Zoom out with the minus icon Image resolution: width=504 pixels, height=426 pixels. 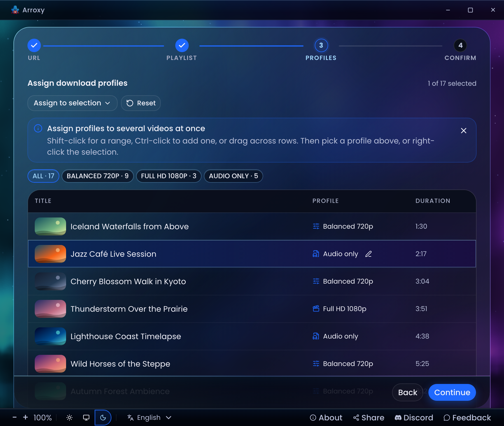point(15,418)
